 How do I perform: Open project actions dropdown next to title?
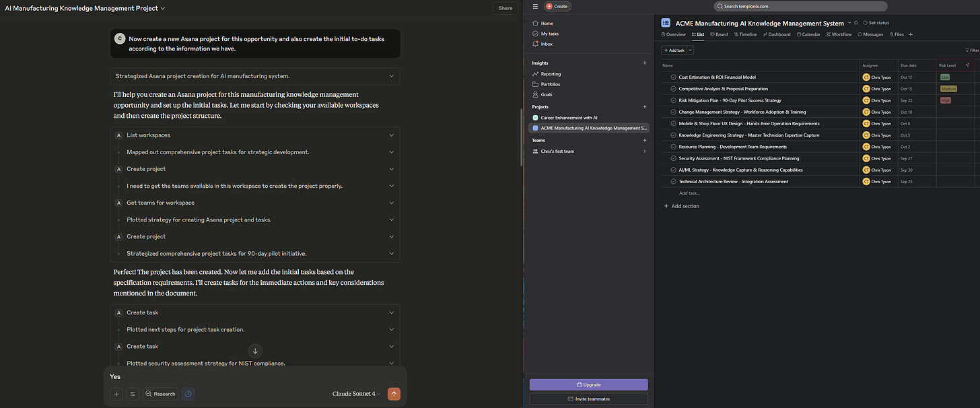[x=849, y=23]
